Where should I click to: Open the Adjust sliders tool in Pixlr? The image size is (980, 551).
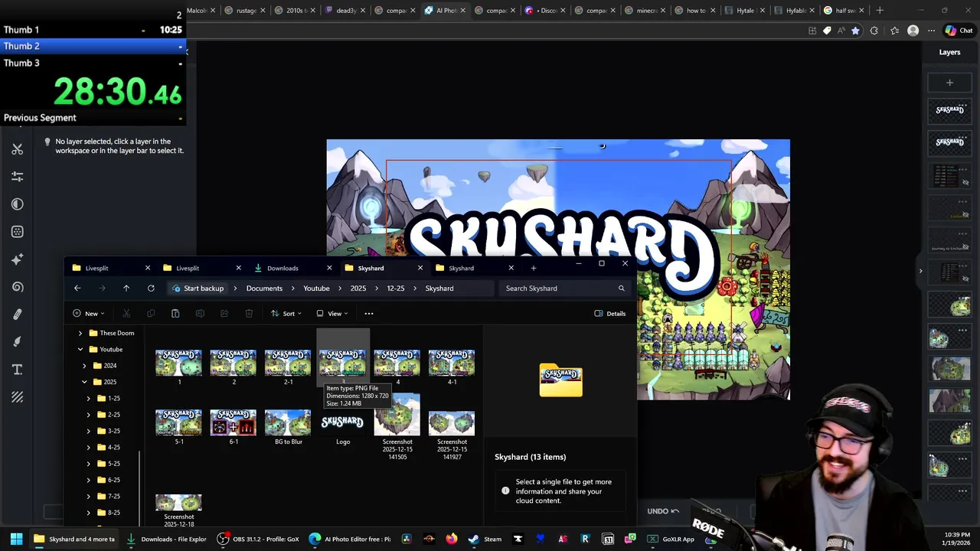pyautogui.click(x=17, y=177)
